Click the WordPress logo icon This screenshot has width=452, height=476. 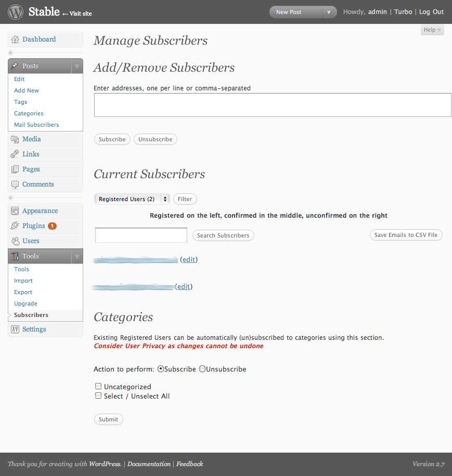[16, 12]
